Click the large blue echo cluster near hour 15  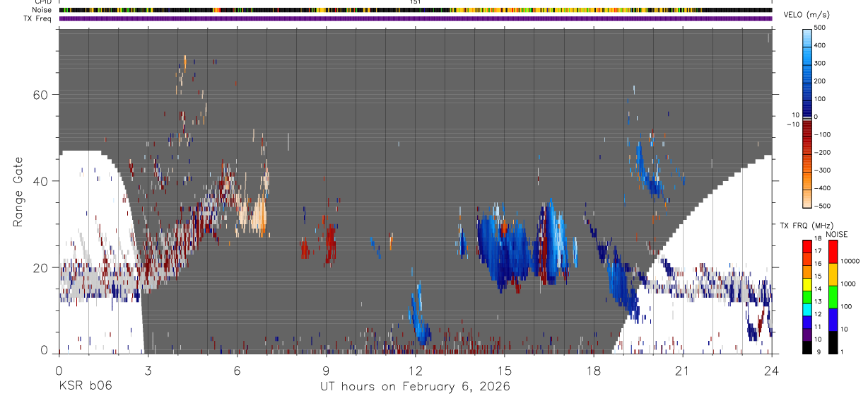click(x=505, y=248)
